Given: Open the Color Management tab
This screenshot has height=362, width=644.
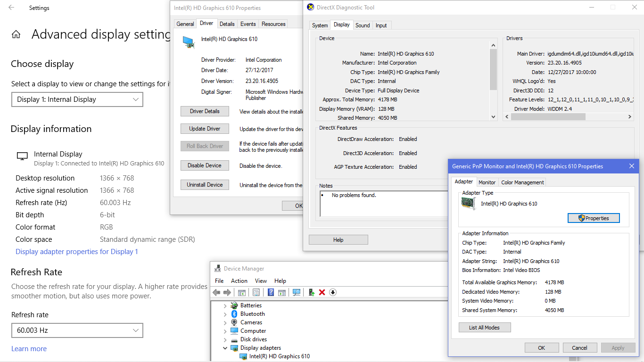Looking at the screenshot, I should pos(522,182).
